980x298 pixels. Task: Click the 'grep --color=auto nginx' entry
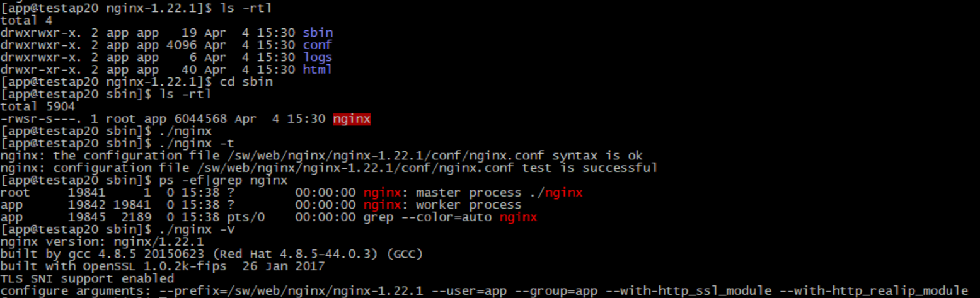tap(450, 217)
